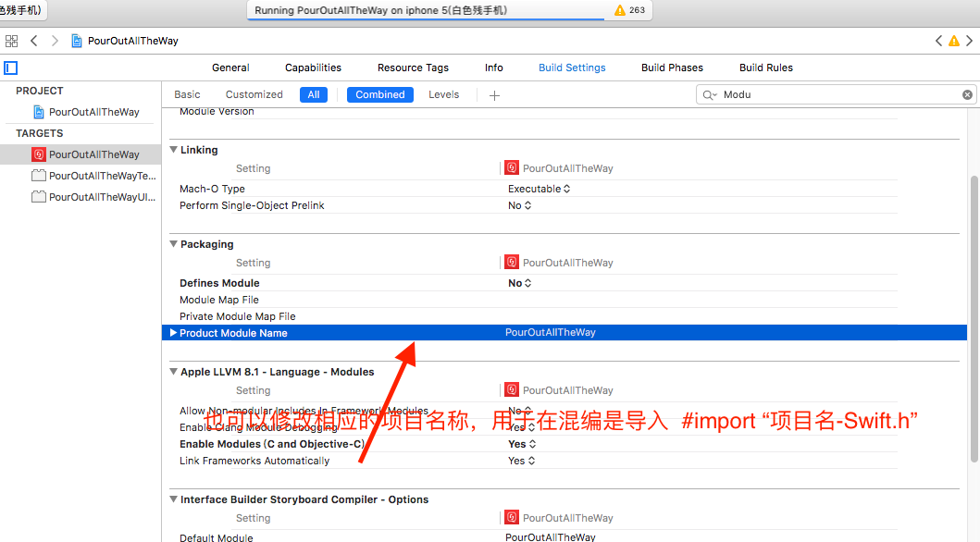Open the related items grid menu

(x=11, y=42)
